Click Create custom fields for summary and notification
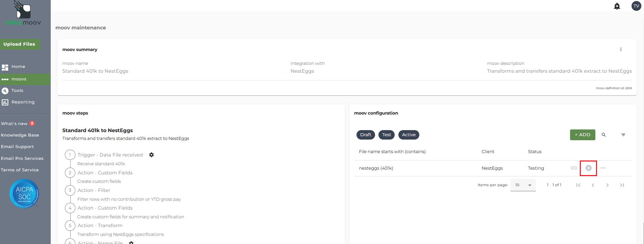The image size is (644, 244). (131, 217)
